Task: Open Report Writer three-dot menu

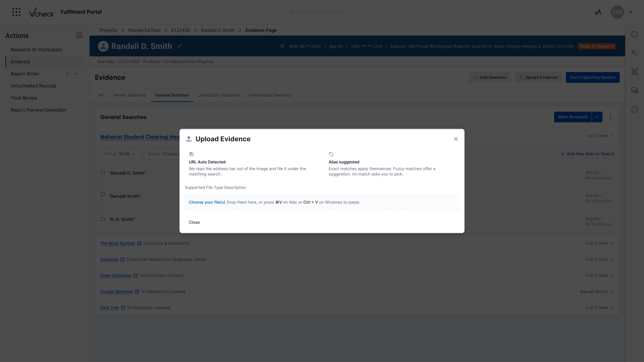Action: pos(67,74)
